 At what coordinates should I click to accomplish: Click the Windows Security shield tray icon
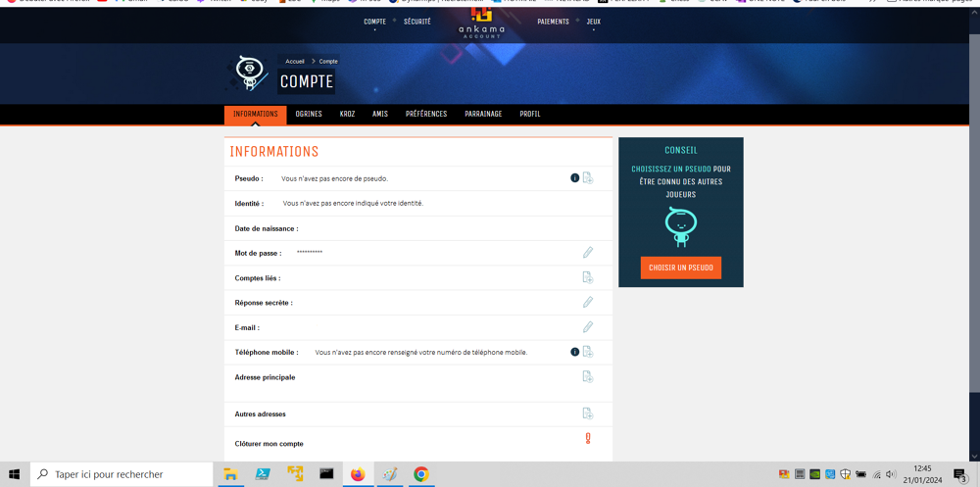point(845,474)
